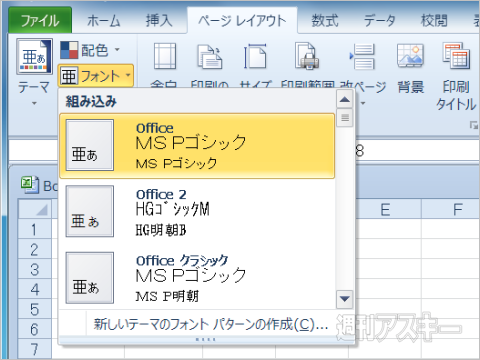Open the ファイル tab
The image size is (480, 360).
[x=40, y=21]
